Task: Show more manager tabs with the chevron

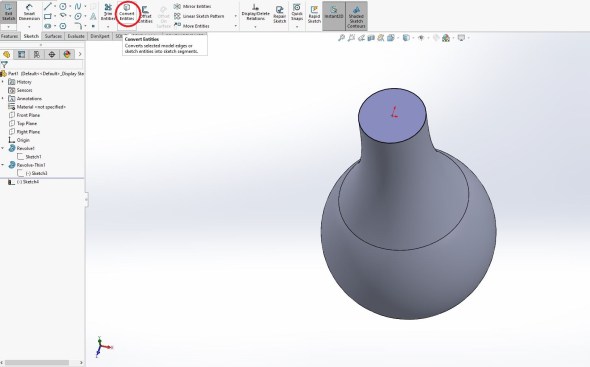Action: click(x=80, y=55)
